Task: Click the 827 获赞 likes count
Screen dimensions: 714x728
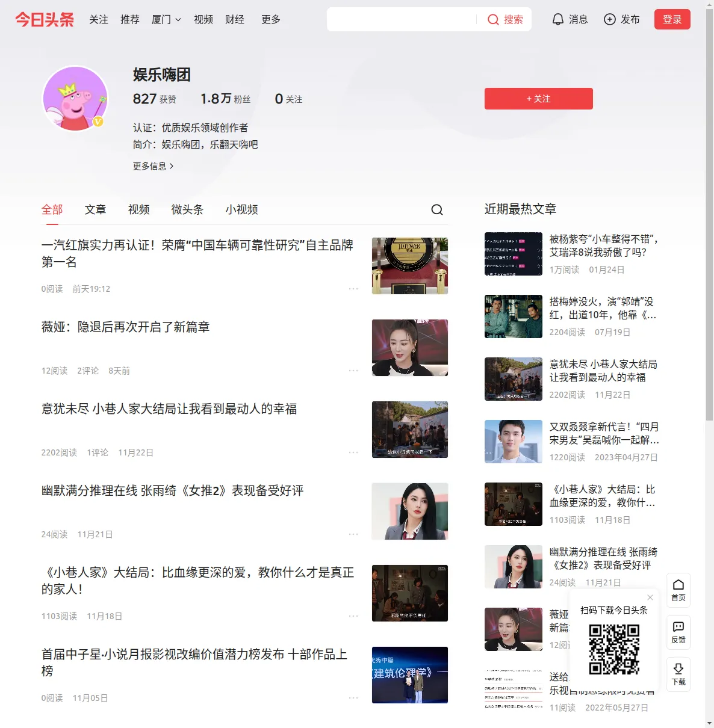Action: click(x=155, y=99)
